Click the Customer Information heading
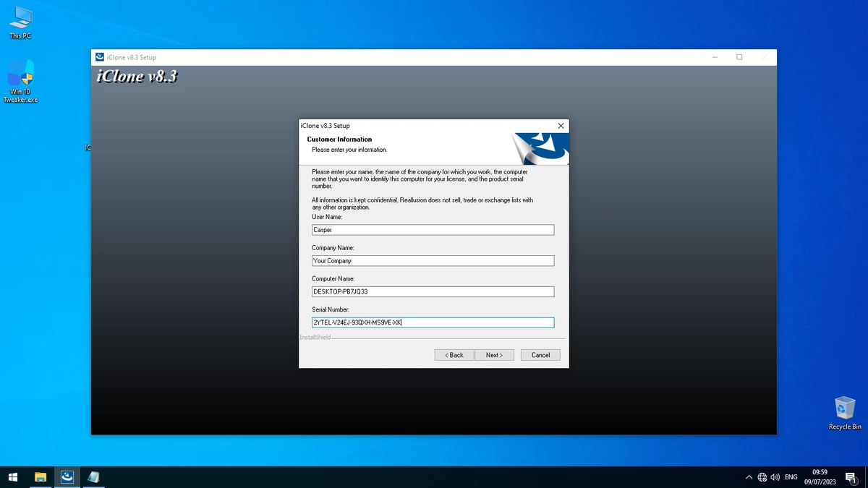The width and height of the screenshot is (868, 488). [x=339, y=140]
